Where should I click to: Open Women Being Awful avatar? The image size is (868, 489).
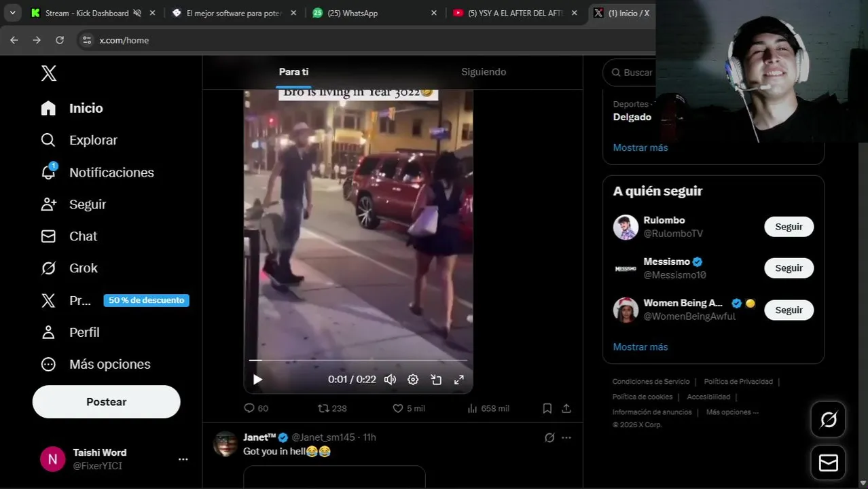(x=626, y=310)
